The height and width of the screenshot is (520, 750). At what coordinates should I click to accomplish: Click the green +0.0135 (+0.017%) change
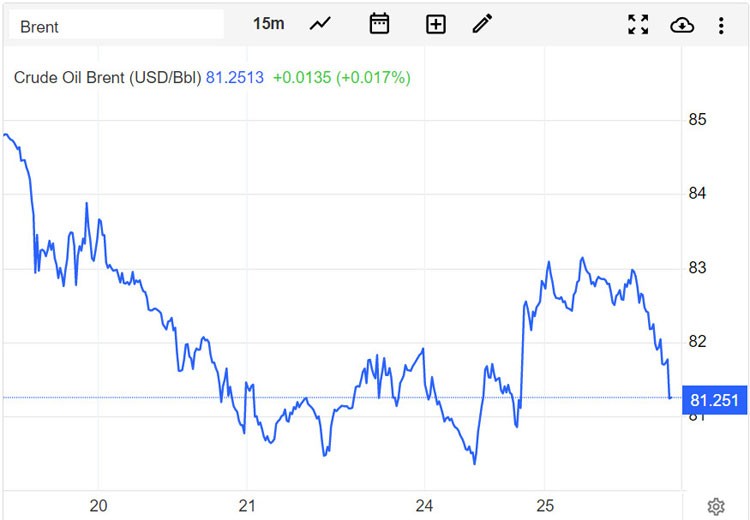point(341,77)
